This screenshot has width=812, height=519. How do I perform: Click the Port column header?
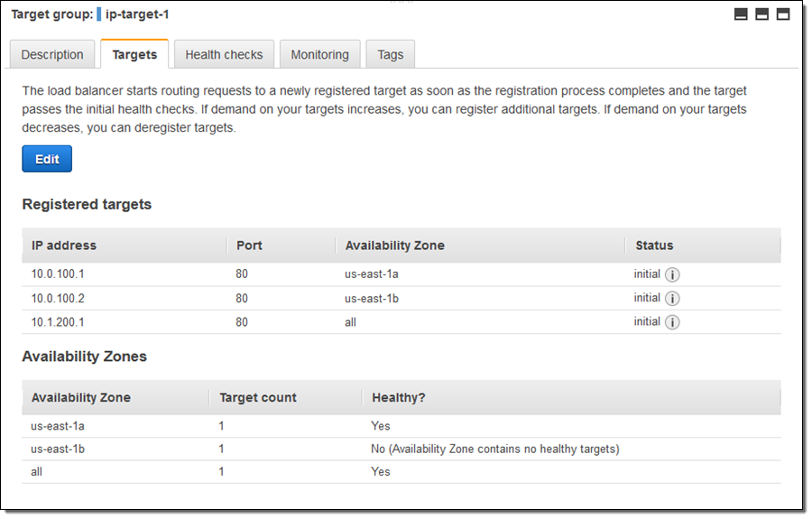pos(249,246)
